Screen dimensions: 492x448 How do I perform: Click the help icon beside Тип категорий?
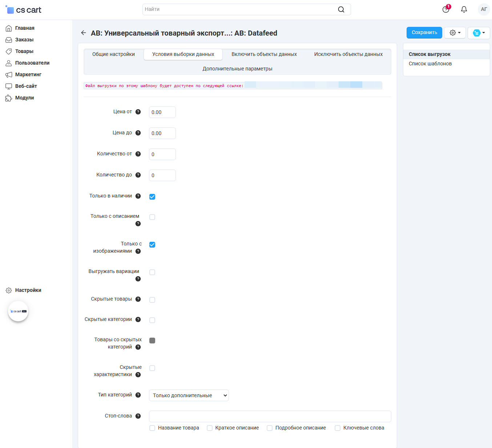coord(138,395)
